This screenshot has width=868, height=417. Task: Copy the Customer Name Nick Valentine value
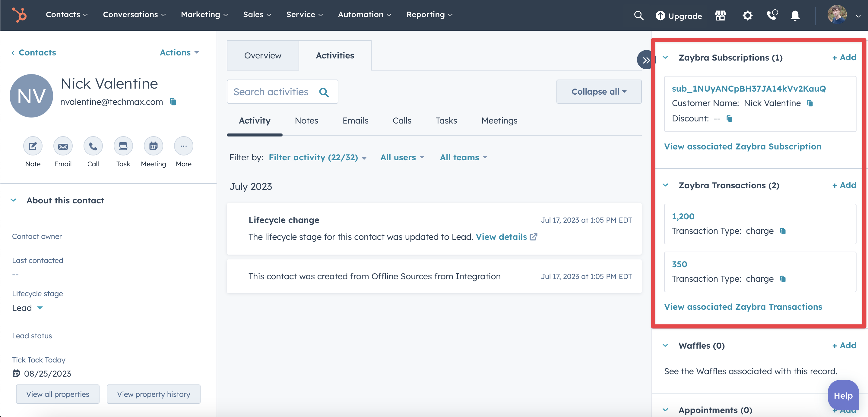click(x=810, y=103)
